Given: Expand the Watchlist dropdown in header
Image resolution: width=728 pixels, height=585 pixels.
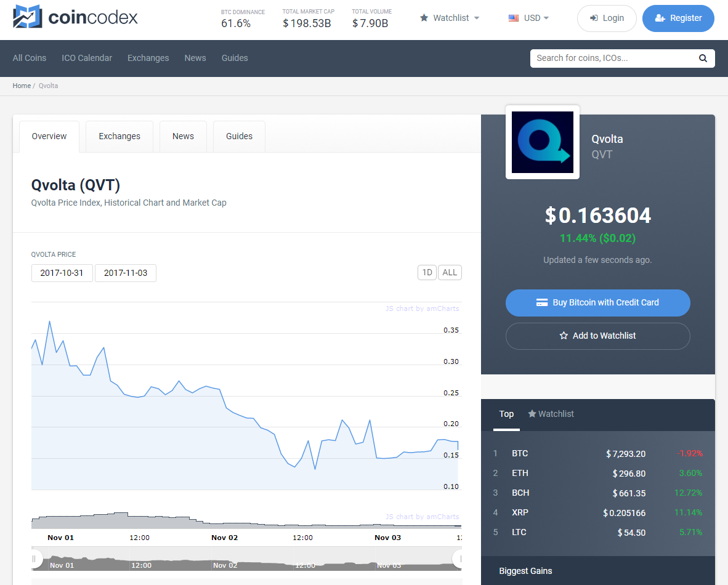Looking at the screenshot, I should click(x=450, y=18).
